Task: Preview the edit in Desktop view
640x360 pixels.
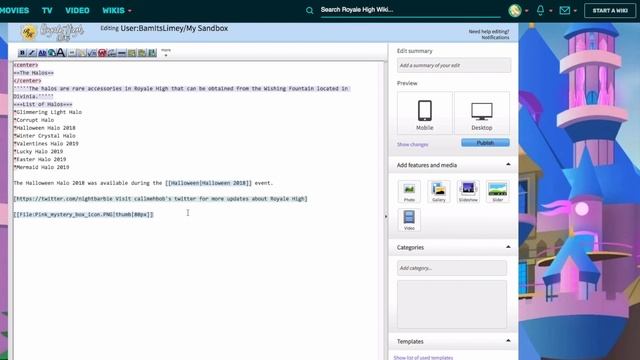Action: pyautogui.click(x=482, y=113)
